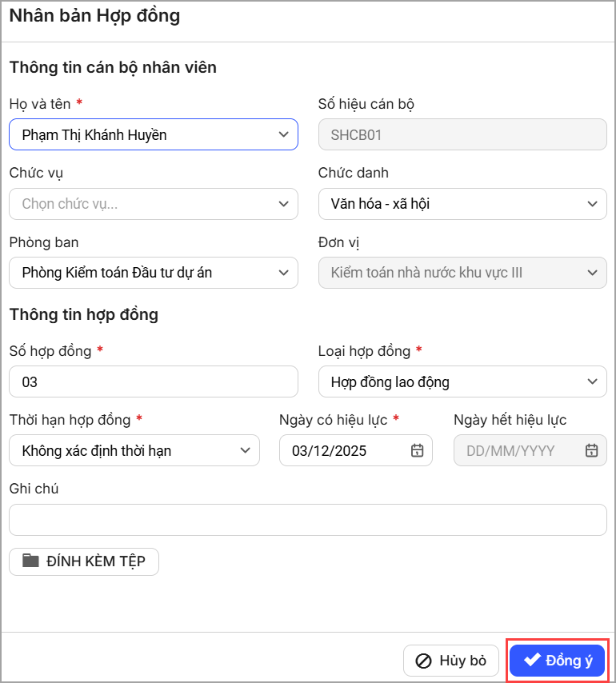Open the Thời hạn hợp đồng dropdown
Viewport: 616px width, 683px height.
[134, 450]
